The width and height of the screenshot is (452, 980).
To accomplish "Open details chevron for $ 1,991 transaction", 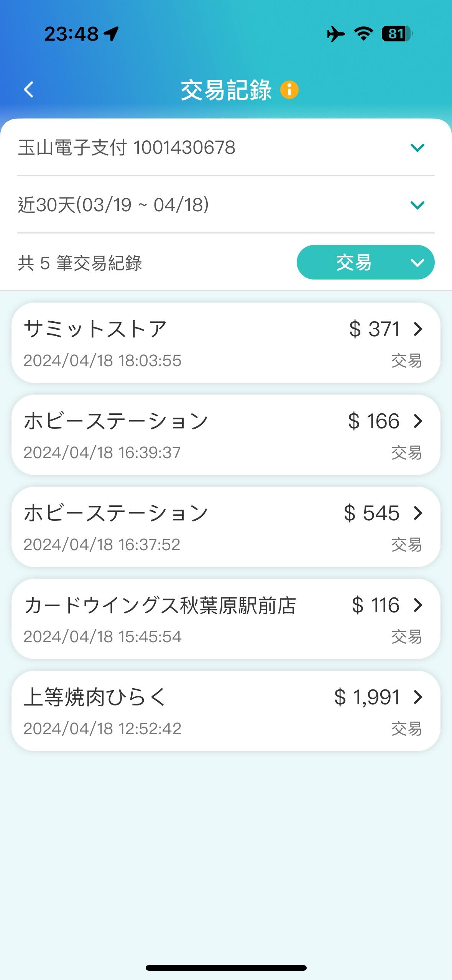I will coord(418,697).
